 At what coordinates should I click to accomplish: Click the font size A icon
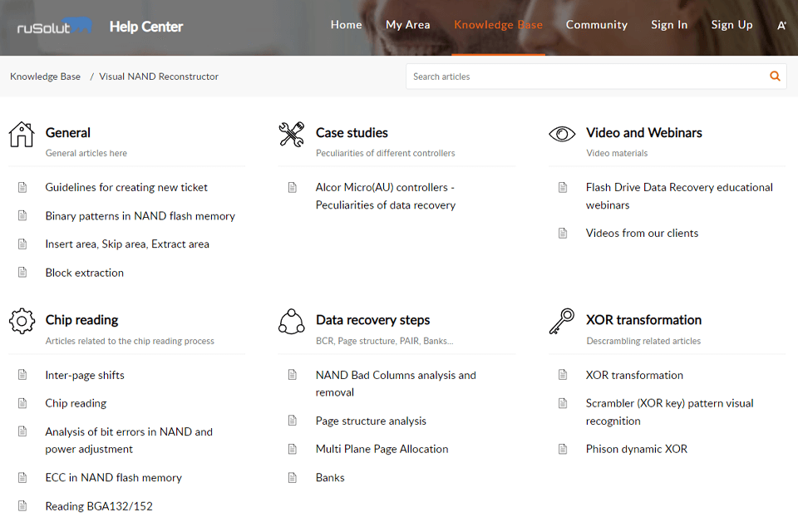pyautogui.click(x=781, y=26)
